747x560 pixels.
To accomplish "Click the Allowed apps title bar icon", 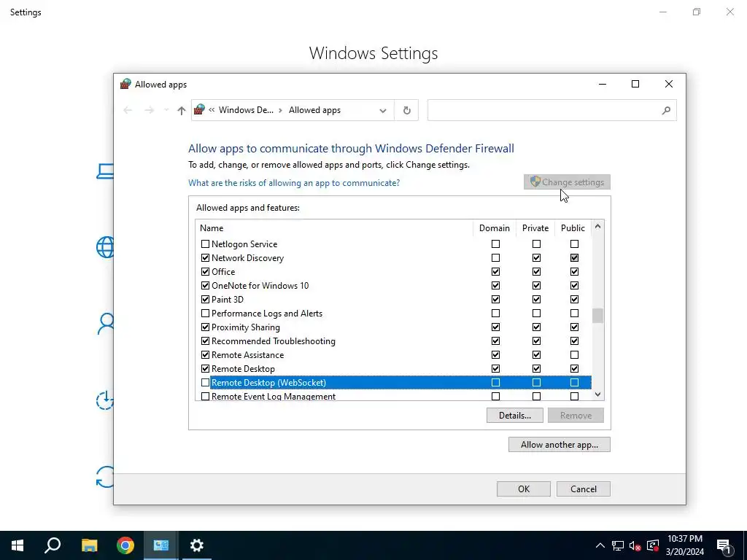I will coord(125,85).
